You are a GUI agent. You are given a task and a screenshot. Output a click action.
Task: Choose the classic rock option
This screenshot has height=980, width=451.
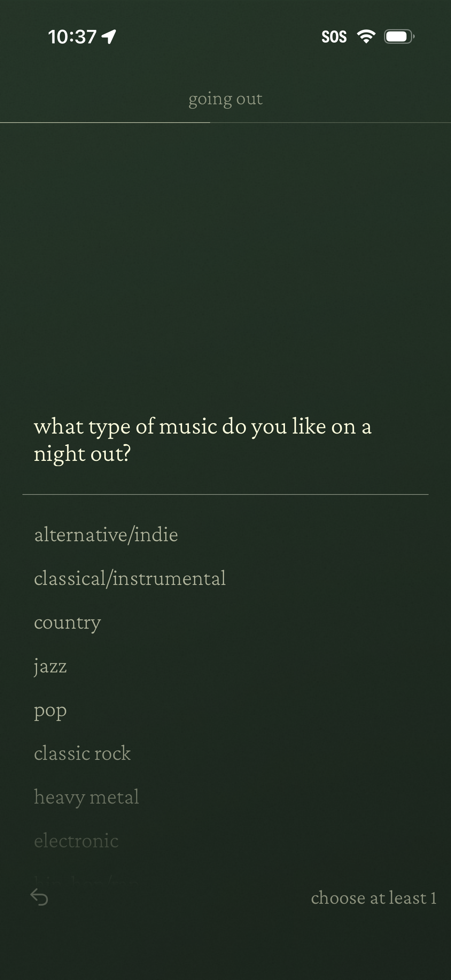82,753
